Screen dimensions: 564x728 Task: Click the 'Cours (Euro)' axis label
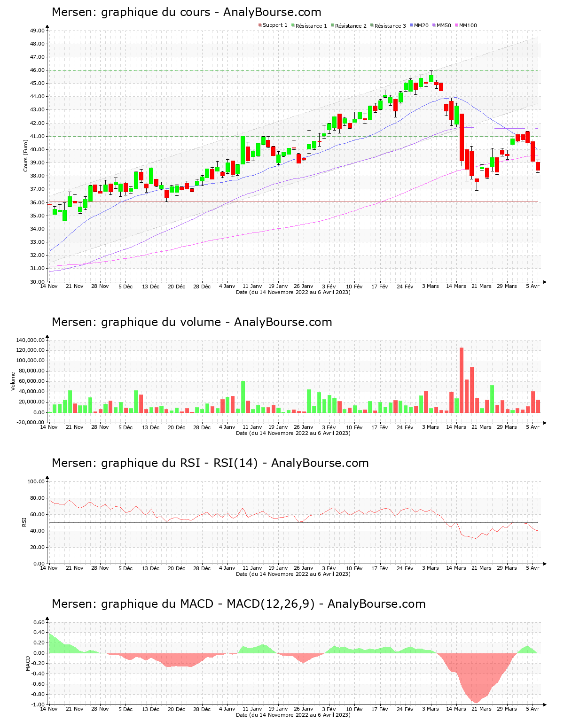pos(26,156)
